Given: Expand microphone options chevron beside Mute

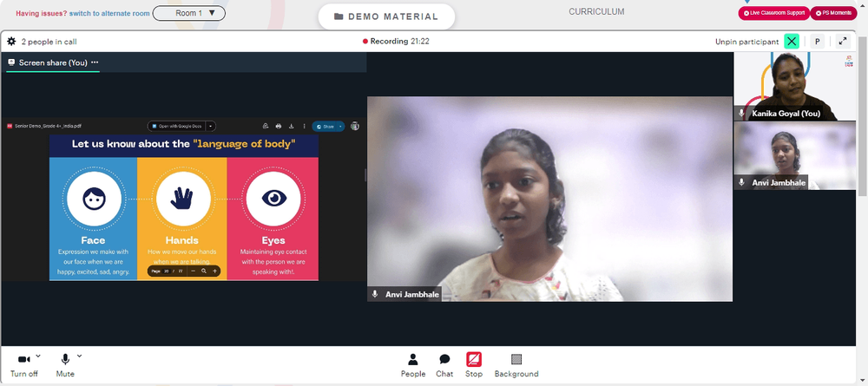Looking at the screenshot, I should pos(80,356).
